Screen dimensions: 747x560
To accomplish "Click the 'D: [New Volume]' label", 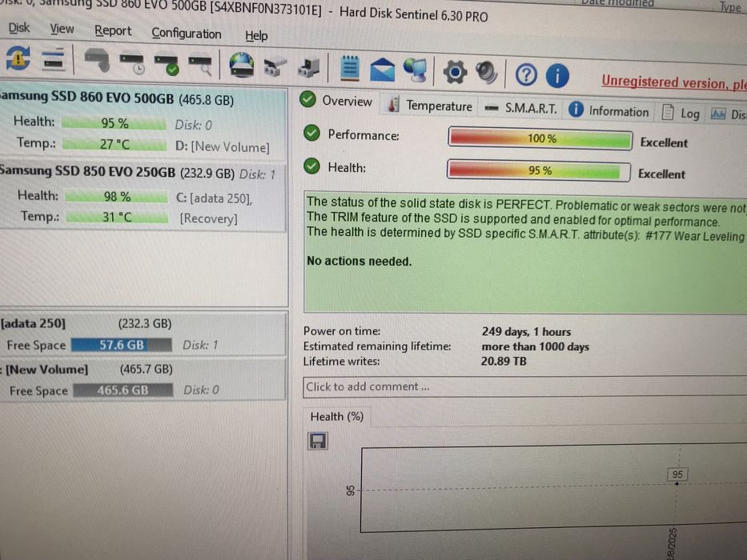I will coord(223,146).
